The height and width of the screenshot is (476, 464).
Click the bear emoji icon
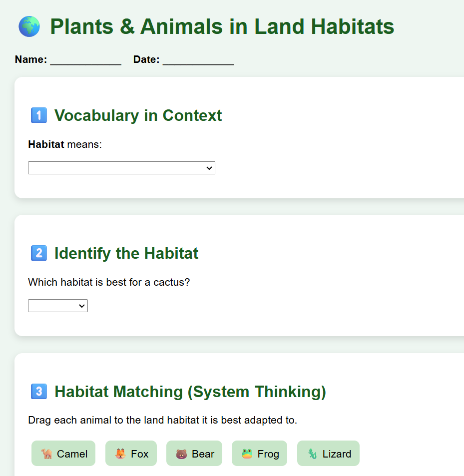pyautogui.click(x=181, y=454)
